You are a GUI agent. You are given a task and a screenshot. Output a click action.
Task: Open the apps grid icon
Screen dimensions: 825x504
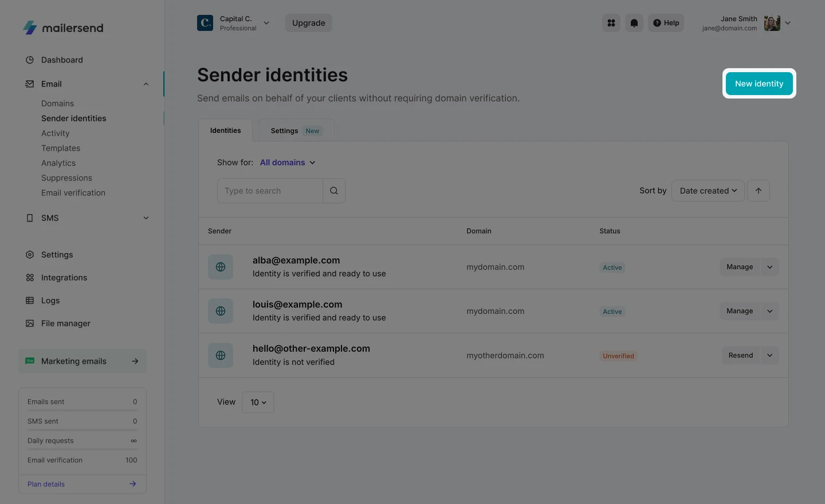pos(611,23)
